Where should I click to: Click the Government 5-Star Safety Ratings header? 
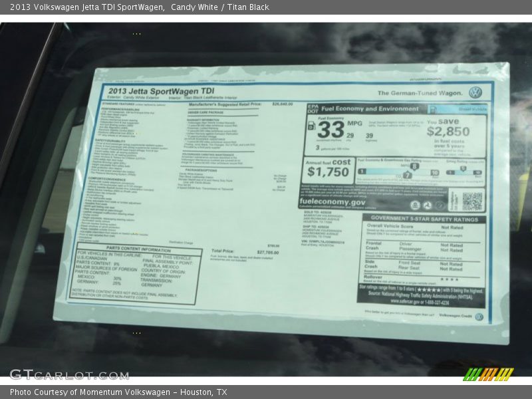coord(424,218)
